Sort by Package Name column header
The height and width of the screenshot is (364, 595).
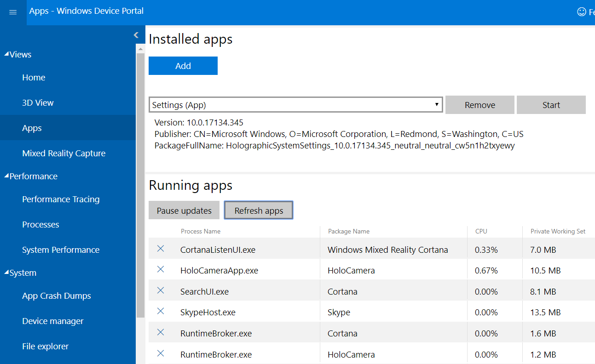click(x=349, y=231)
